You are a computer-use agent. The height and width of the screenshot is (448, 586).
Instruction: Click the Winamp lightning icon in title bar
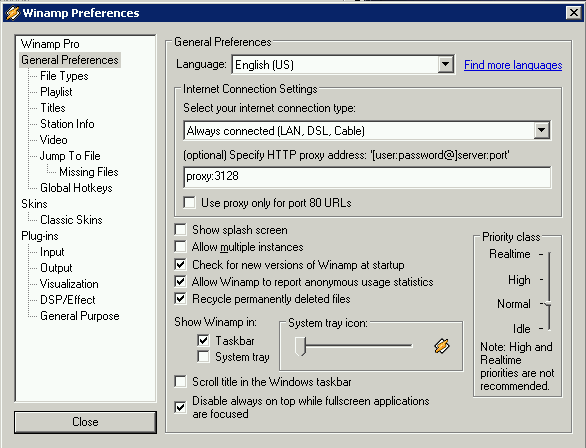[12, 13]
